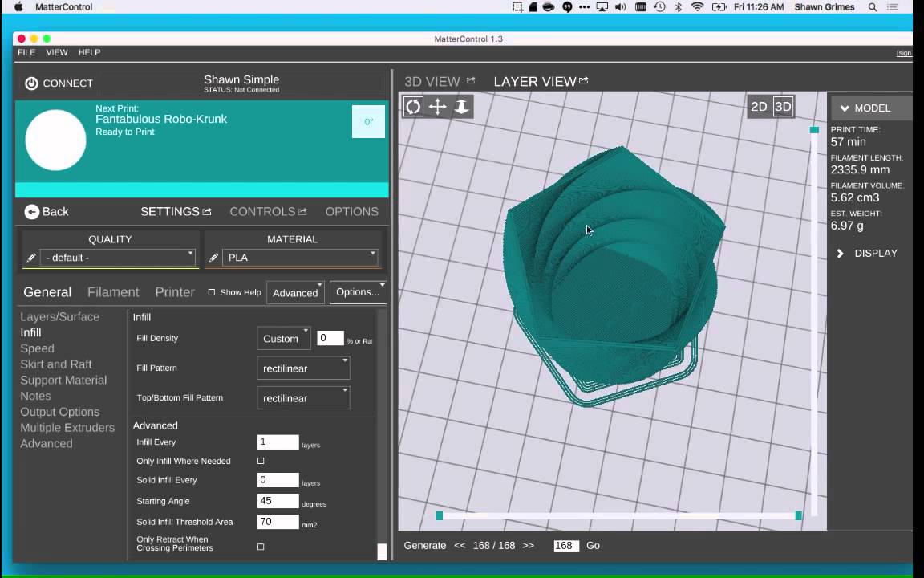Image resolution: width=924 pixels, height=578 pixels.
Task: Select the rotate view tool icon
Action: [413, 107]
